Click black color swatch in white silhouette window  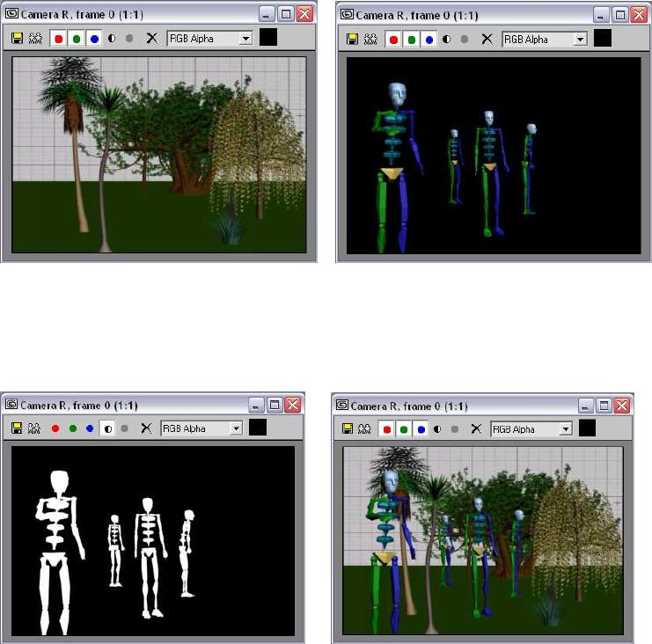tap(258, 427)
